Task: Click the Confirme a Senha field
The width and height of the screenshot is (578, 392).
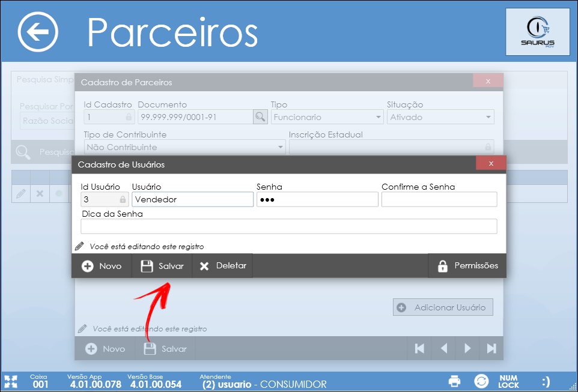Action: click(439, 199)
